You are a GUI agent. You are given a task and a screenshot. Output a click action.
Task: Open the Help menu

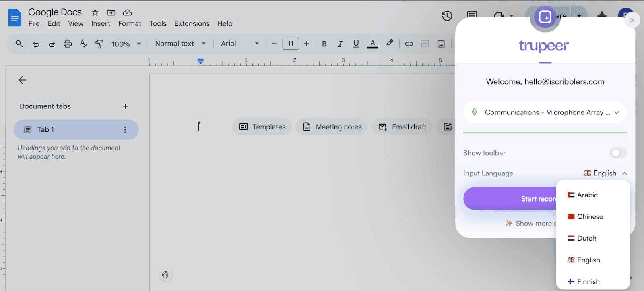click(x=225, y=24)
